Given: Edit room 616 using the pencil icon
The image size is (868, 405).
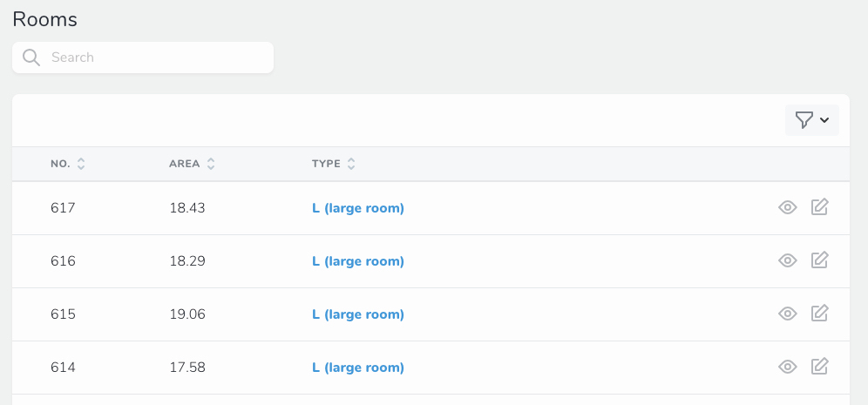Looking at the screenshot, I should click(819, 260).
